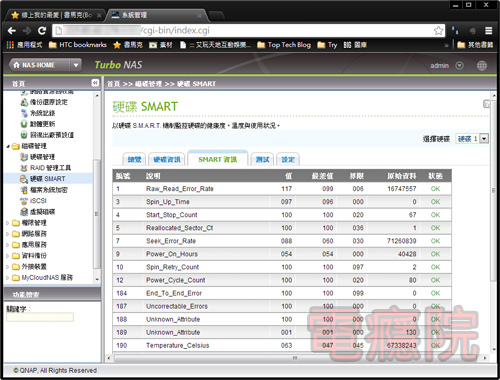Open 韌體更新 in the sidebar
Screen dimensions: 500x380
43,124
